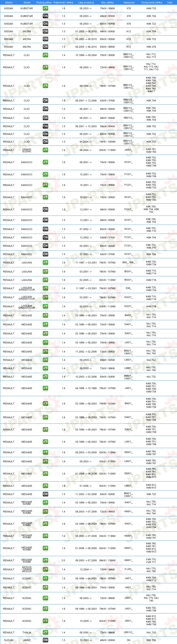
Task: Select diesel ON icon in SUZUKI JIMNY row
Action: [45, 640]
